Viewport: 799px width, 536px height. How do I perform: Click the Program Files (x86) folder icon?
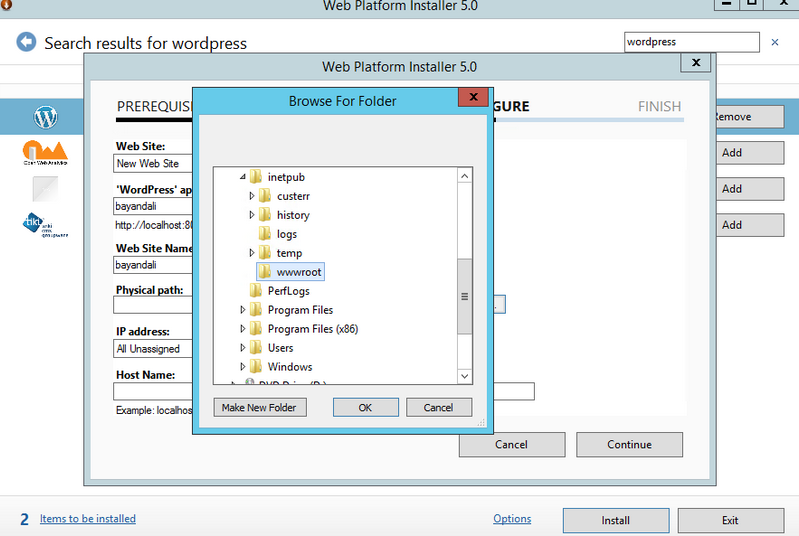coord(256,329)
